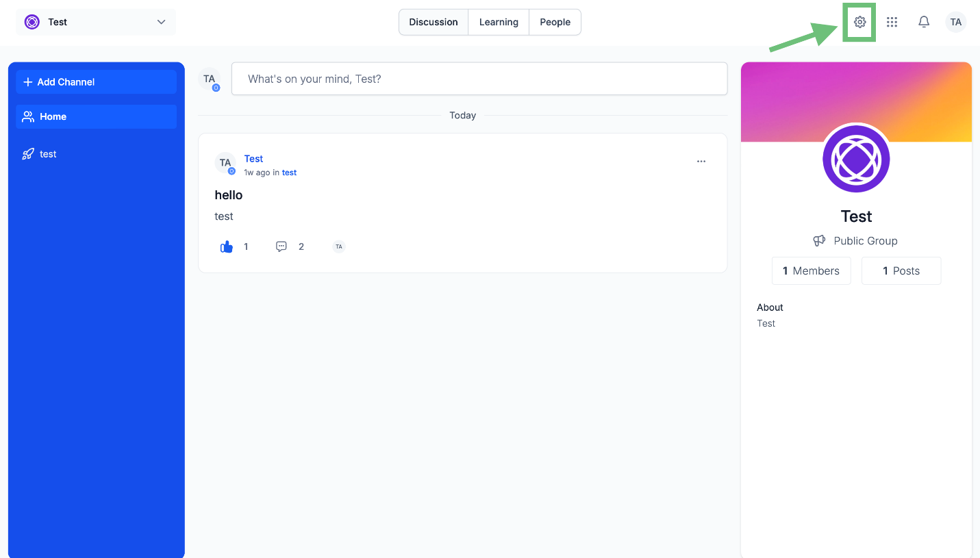This screenshot has height=558, width=980.
Task: Open the post options three-dot menu
Action: coord(701,162)
